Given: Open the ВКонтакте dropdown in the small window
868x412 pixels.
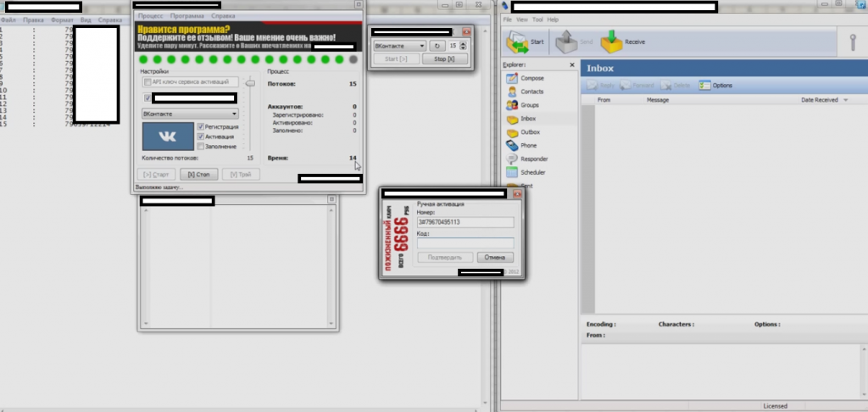Looking at the screenshot, I should pyautogui.click(x=399, y=46).
